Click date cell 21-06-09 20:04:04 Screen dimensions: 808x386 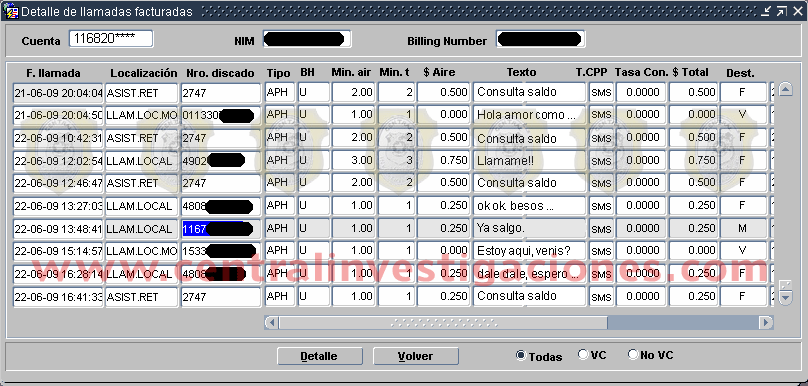pos(58,93)
